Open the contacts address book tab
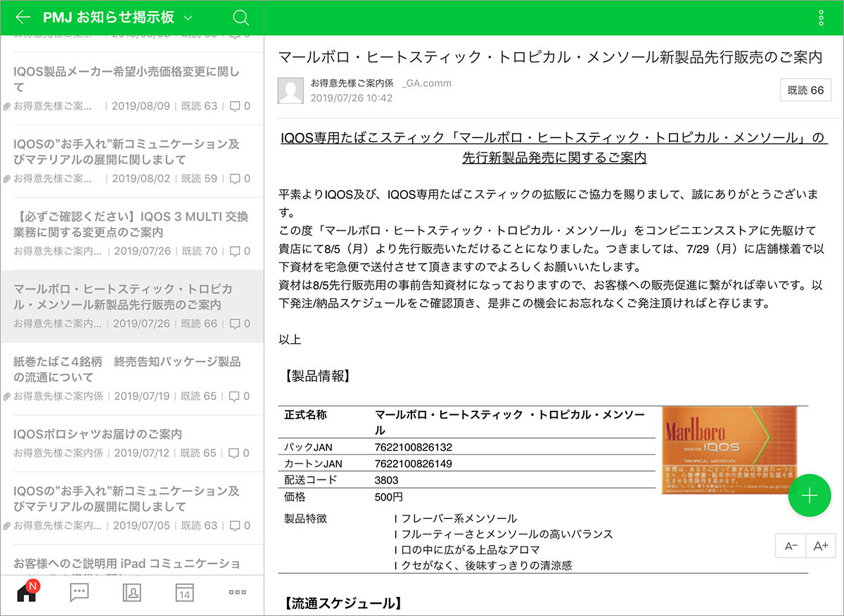This screenshot has height=616, width=844. point(132,593)
